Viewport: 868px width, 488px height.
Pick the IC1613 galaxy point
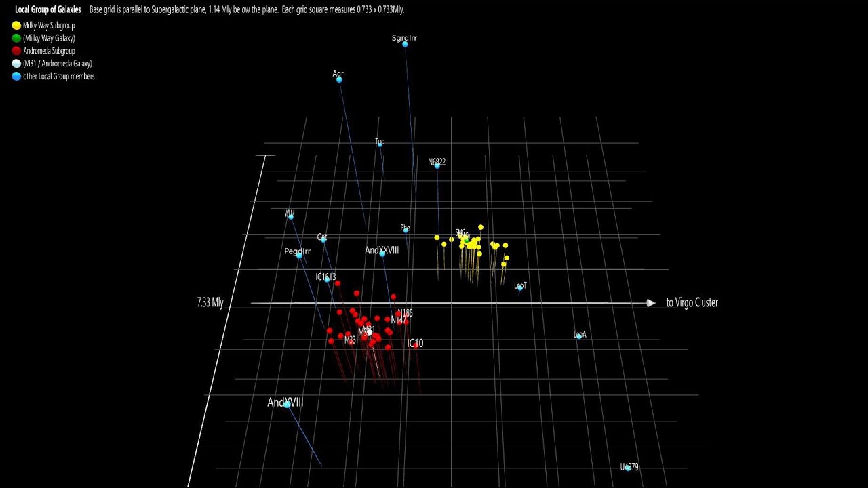pos(327,279)
